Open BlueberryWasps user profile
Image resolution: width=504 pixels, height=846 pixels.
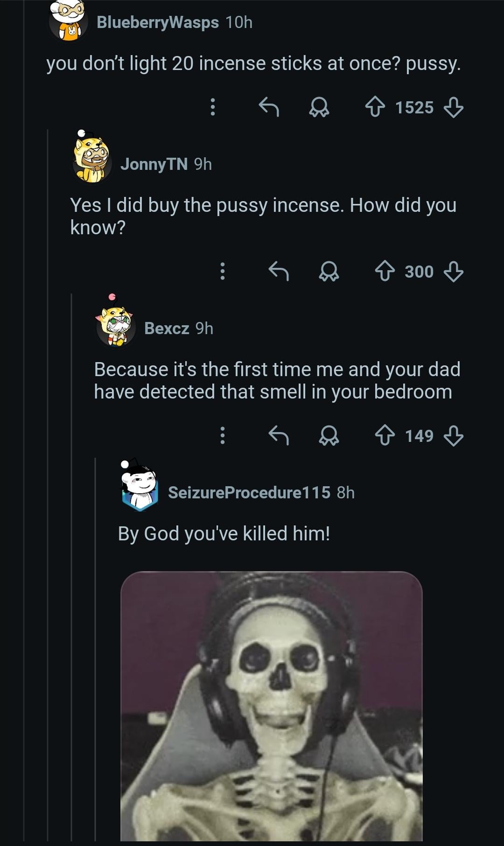[x=157, y=22]
